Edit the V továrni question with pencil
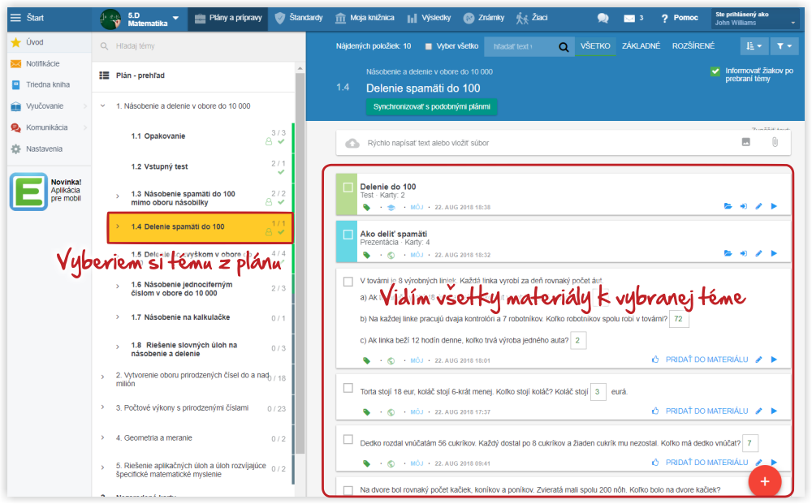This screenshot has width=812, height=504. [x=758, y=360]
